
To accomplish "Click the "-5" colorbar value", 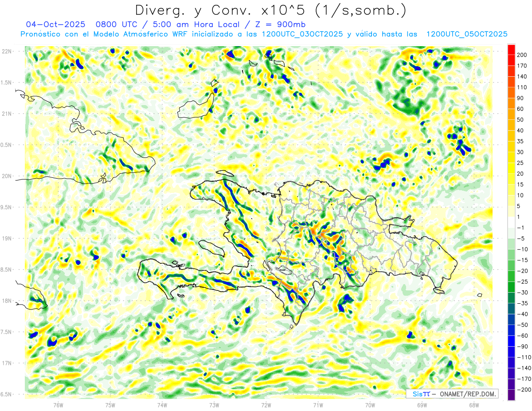I will 522,239.
